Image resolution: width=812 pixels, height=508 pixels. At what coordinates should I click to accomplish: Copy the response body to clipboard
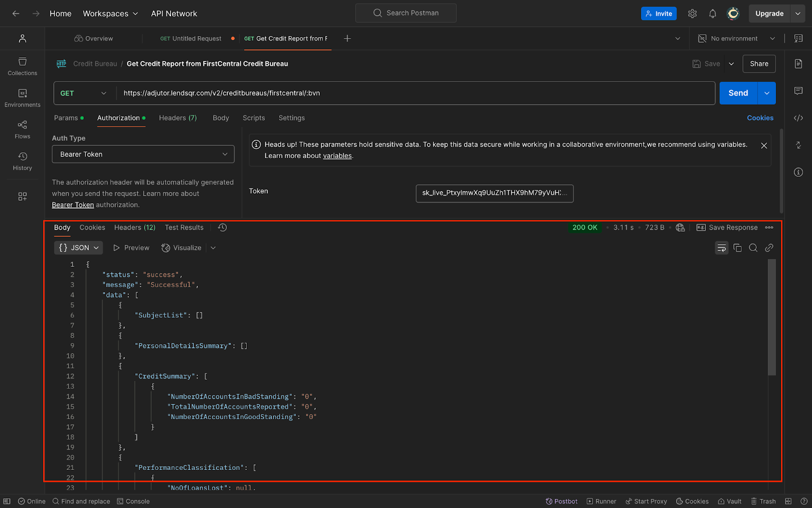point(737,248)
